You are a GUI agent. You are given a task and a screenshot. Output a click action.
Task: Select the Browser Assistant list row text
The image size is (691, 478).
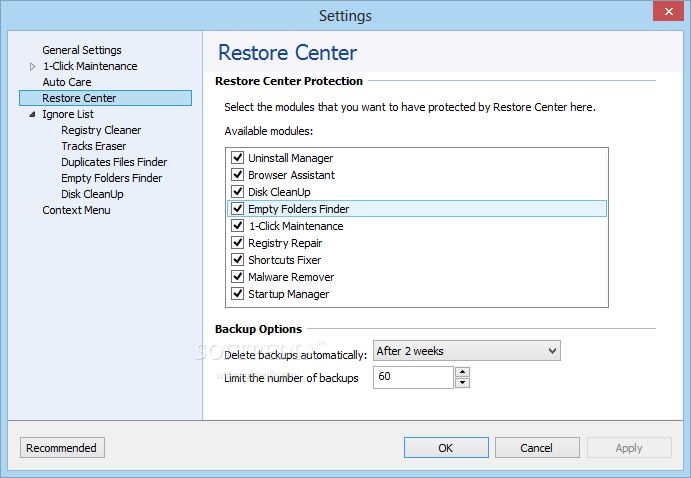point(291,175)
